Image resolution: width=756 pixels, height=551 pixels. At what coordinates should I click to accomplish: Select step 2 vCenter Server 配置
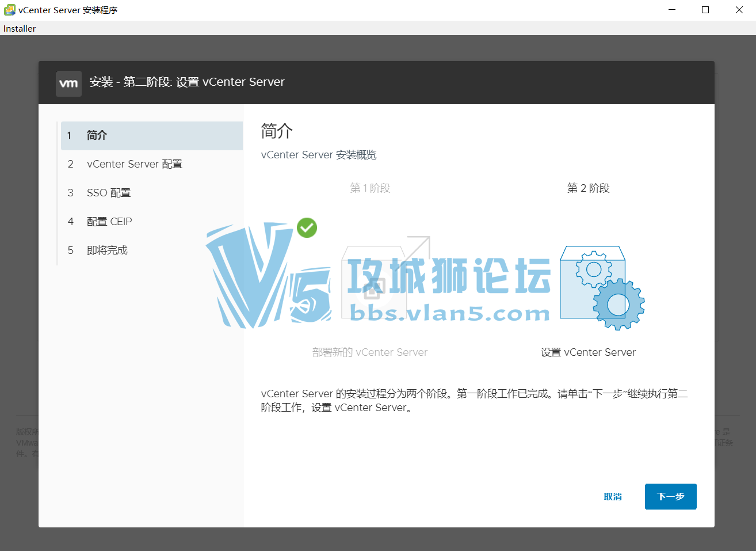pos(135,164)
